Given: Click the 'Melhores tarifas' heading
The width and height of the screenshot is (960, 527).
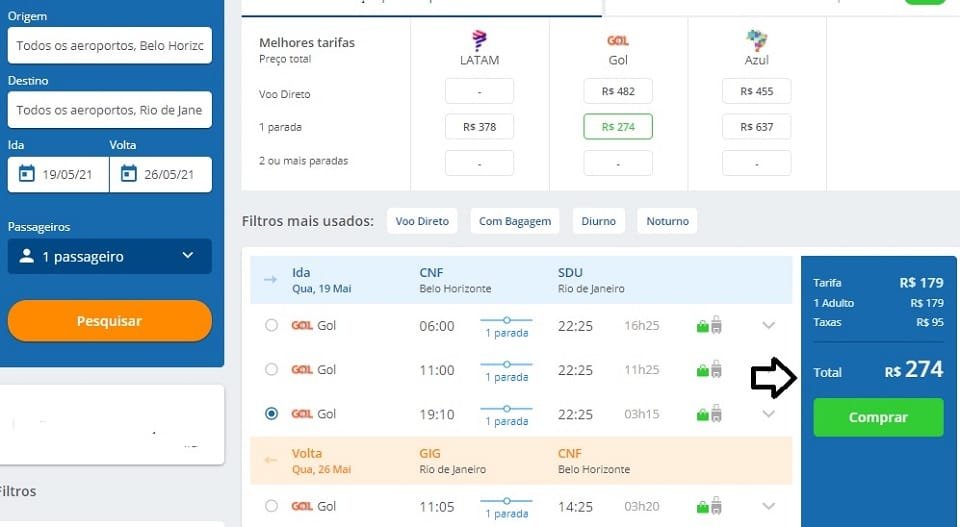Looking at the screenshot, I should tap(307, 43).
